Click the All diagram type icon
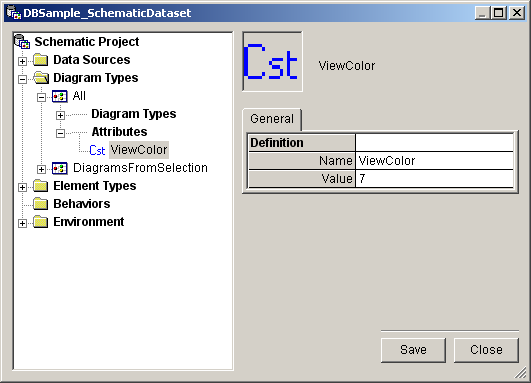The image size is (531, 383). 60,96
